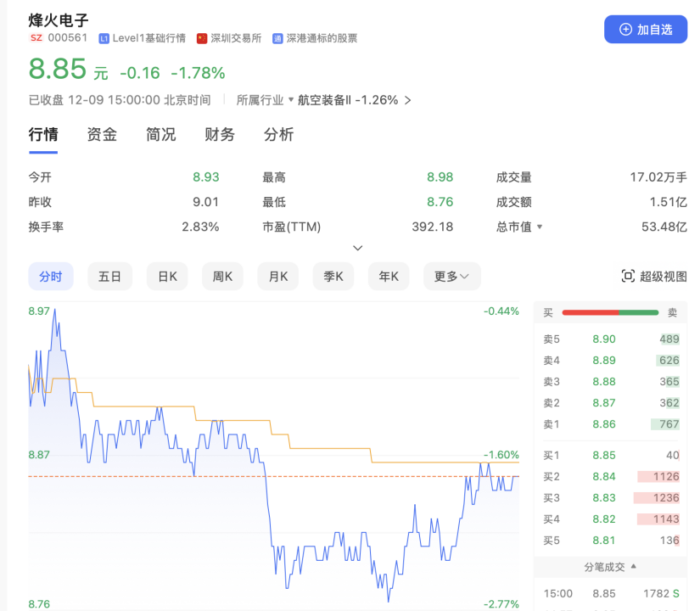Click the stock name 烽火电子
Viewport: 700px width, 611px height.
tap(59, 20)
